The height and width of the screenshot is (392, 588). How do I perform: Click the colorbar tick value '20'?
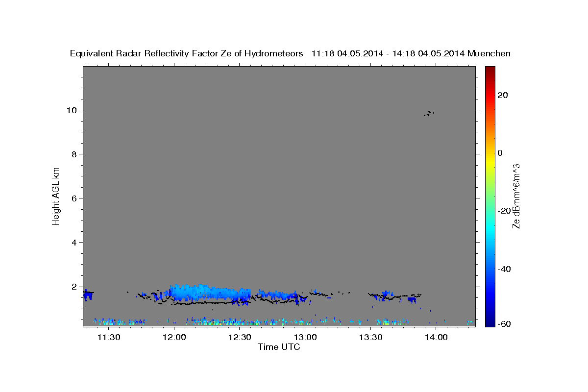point(503,95)
